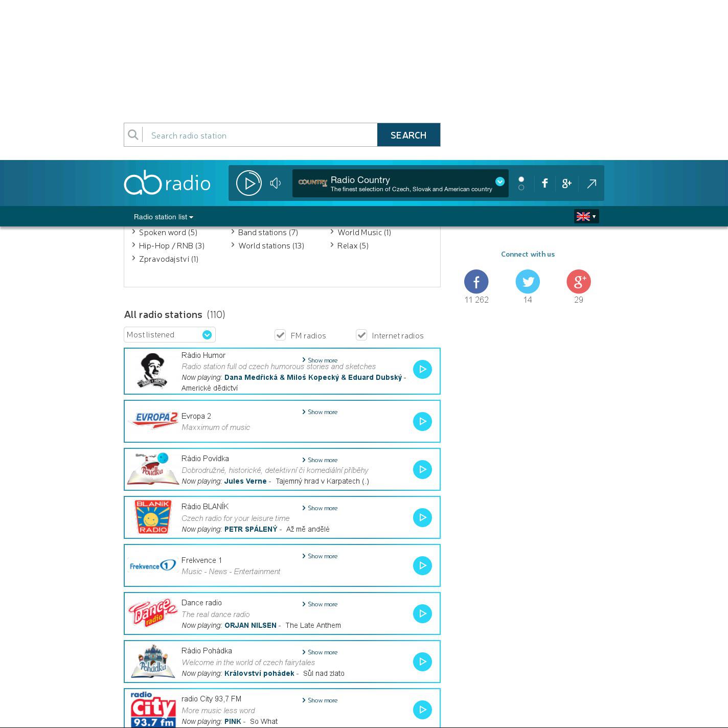The width and height of the screenshot is (728, 728).
Task: Uncheck the Internet radios checkbox
Action: (x=361, y=335)
